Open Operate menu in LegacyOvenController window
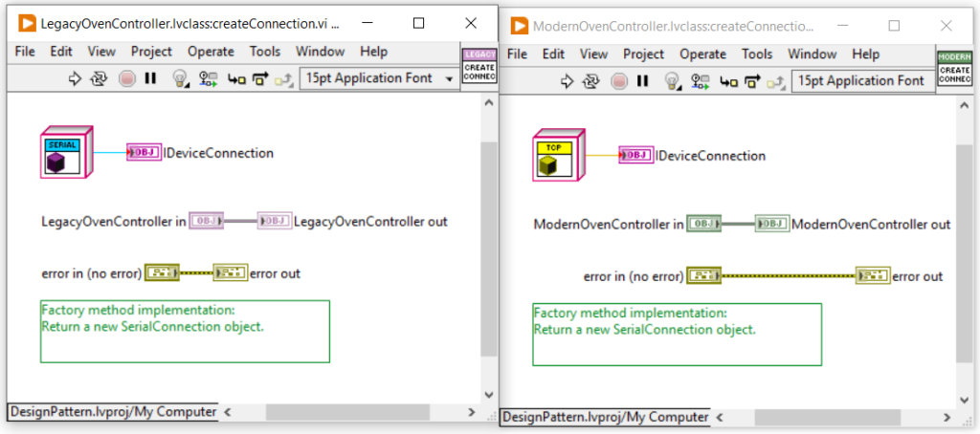 pos(211,52)
